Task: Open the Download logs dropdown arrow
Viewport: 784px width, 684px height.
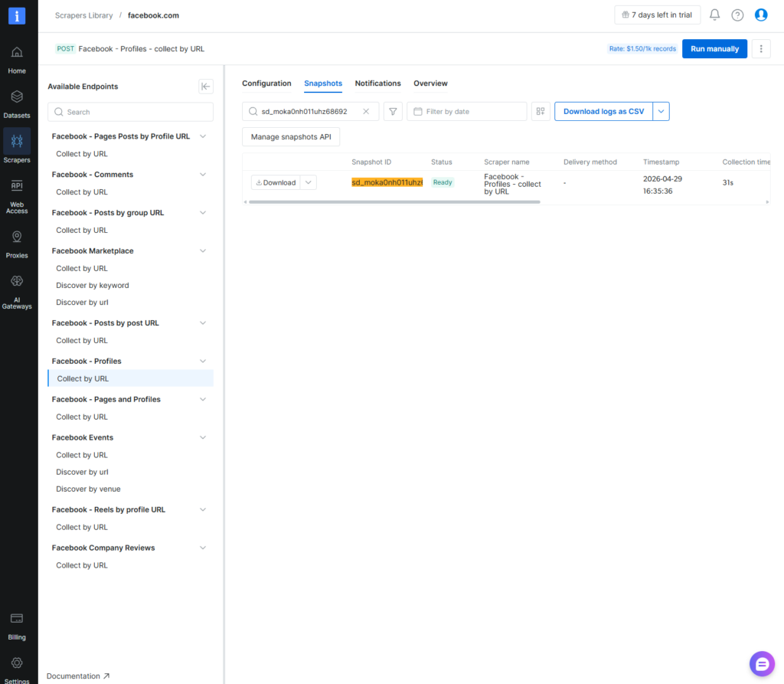Action: point(661,112)
